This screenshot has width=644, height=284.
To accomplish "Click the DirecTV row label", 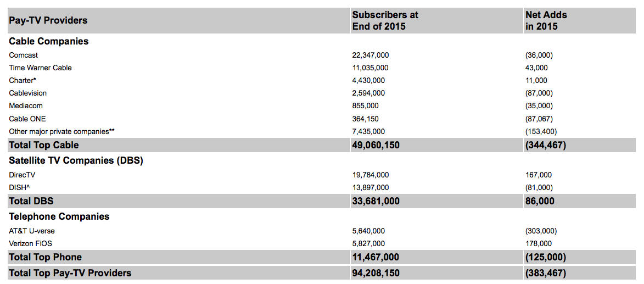I will 23,175.
